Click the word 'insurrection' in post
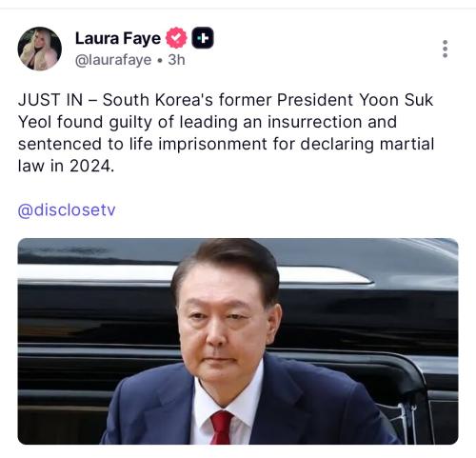Viewport: 476px width, 458px height. point(315,122)
